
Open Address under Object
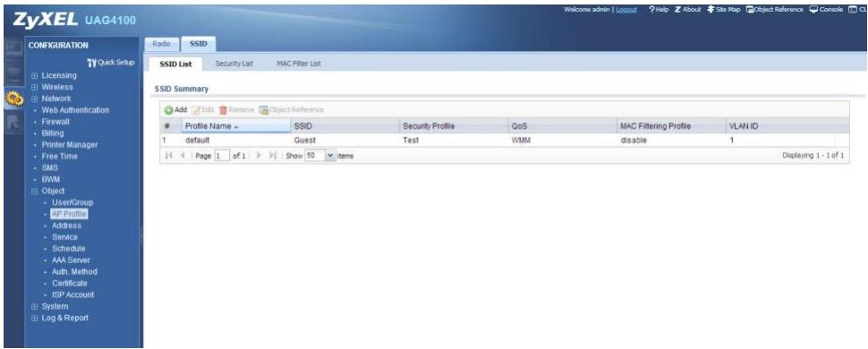pyautogui.click(x=66, y=226)
